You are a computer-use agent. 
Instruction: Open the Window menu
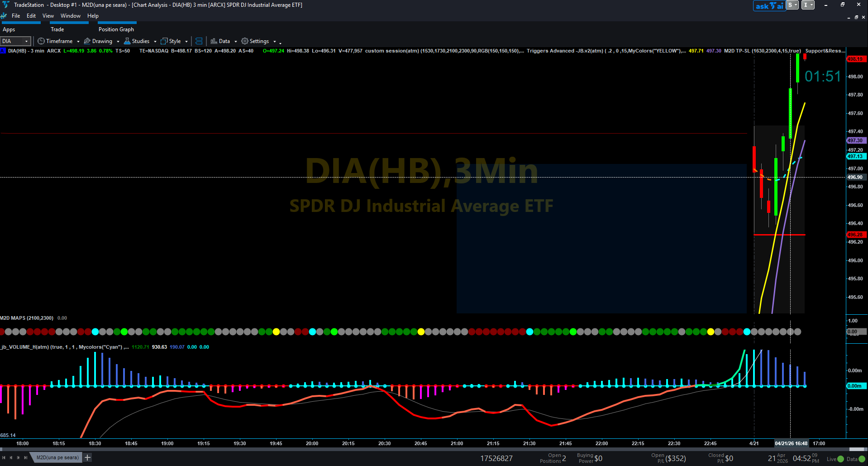[71, 16]
